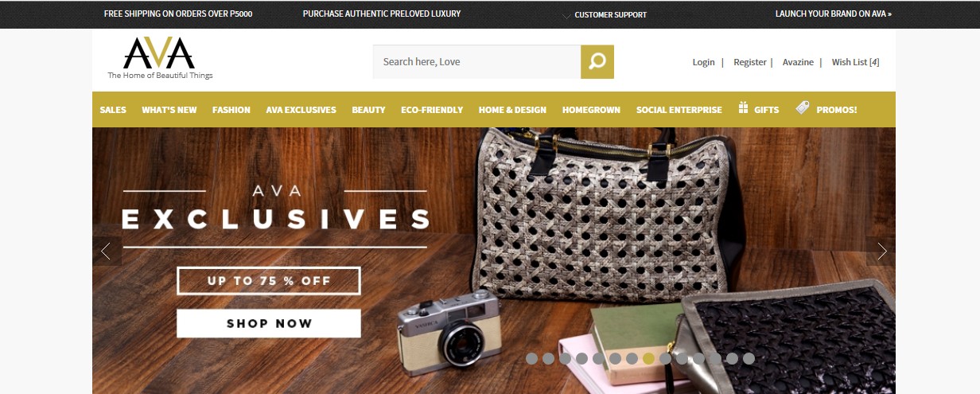Expand the Customer Support dropdown
This screenshot has width=980, height=394.
click(605, 14)
